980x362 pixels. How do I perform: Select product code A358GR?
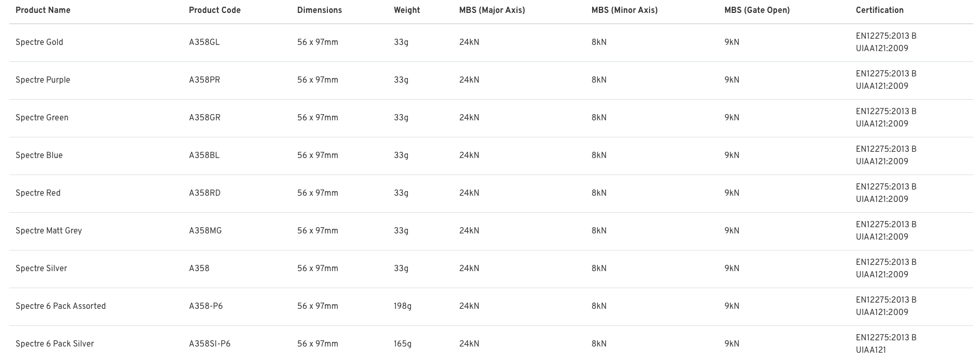(204, 118)
